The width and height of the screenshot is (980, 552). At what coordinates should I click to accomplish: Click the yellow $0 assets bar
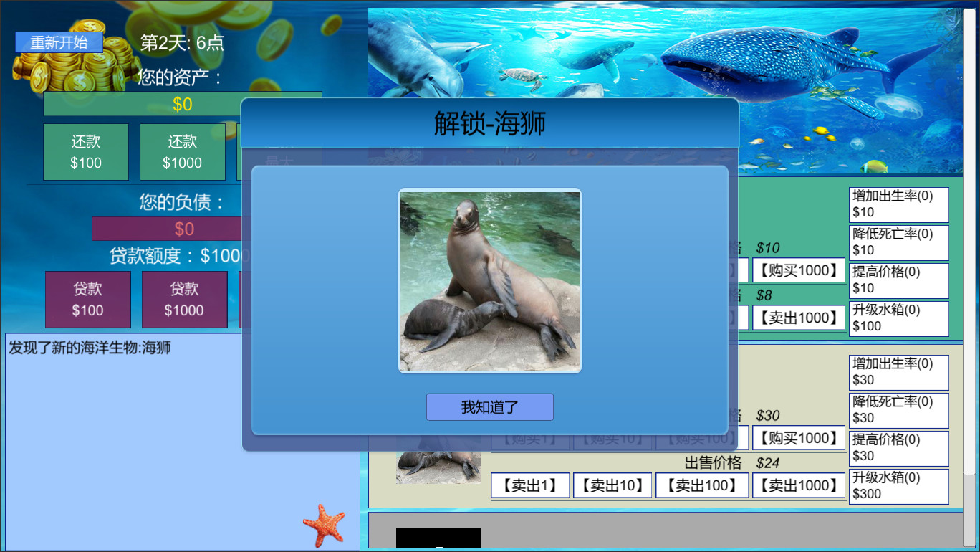coord(183,104)
